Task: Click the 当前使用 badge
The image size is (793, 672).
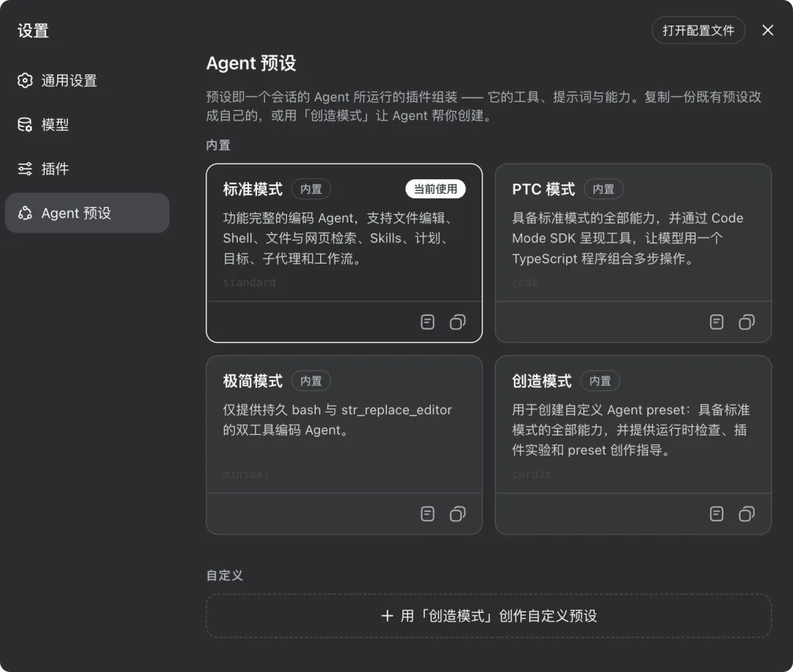Action: (435, 189)
